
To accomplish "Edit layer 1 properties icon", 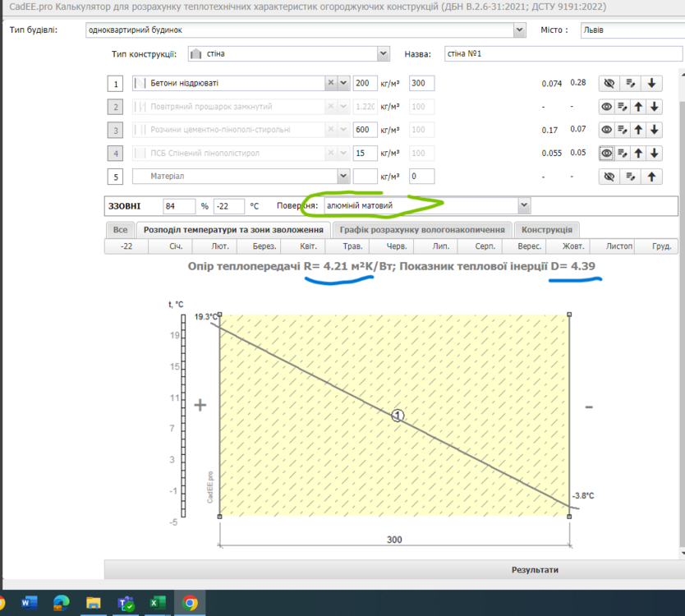I will [x=631, y=84].
